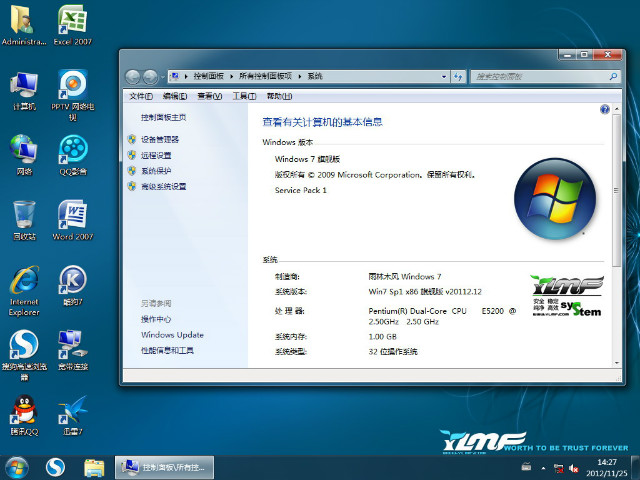Launch QQ影音 desktop shortcut
This screenshot has height=480, width=640.
[73, 155]
